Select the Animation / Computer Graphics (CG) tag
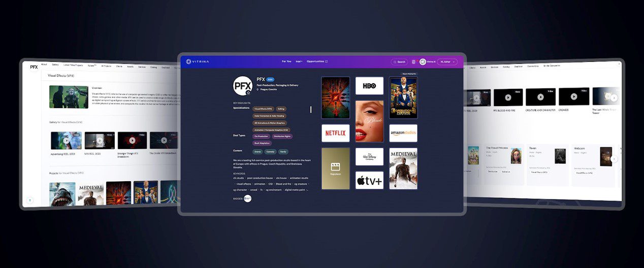 (x=271, y=129)
